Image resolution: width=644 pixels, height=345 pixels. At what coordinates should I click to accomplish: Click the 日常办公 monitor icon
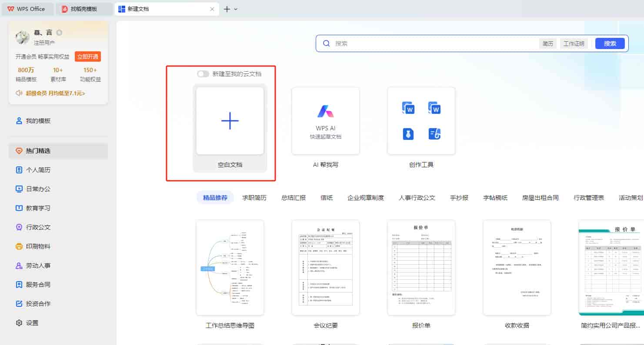point(19,189)
